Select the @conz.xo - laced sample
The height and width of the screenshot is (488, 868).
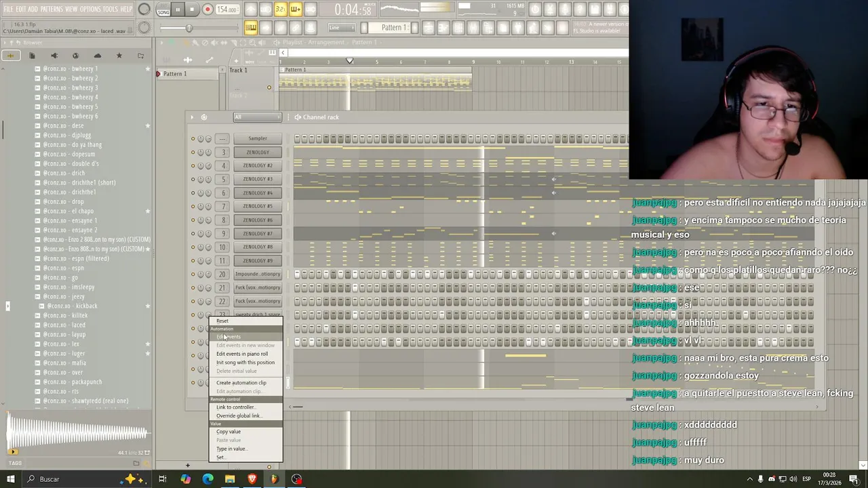[x=64, y=325]
